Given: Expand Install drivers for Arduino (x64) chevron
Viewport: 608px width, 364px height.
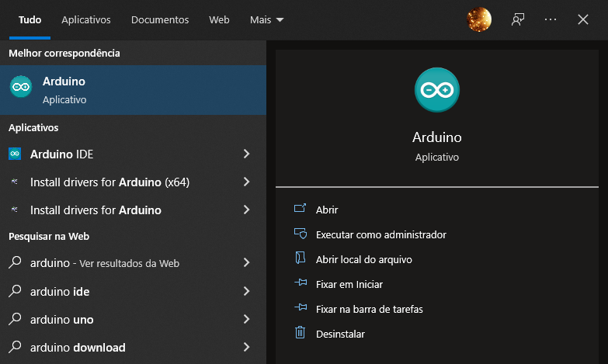Looking at the screenshot, I should [247, 182].
